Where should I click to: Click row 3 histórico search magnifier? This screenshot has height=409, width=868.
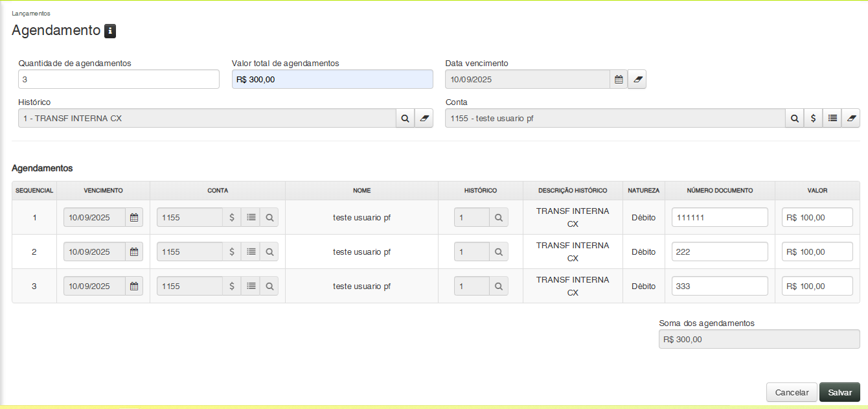point(499,286)
